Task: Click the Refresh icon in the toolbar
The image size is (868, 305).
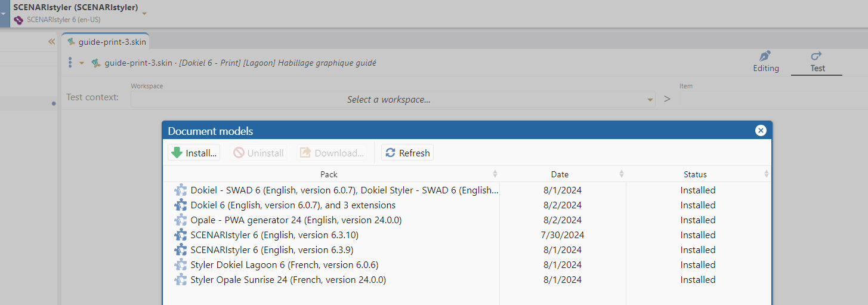Action: (391, 153)
